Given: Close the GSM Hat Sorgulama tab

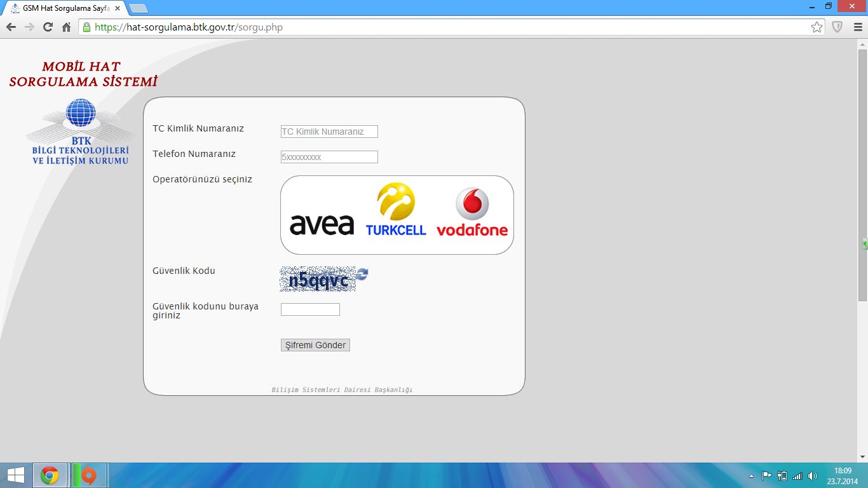Looking at the screenshot, I should pos(117,9).
